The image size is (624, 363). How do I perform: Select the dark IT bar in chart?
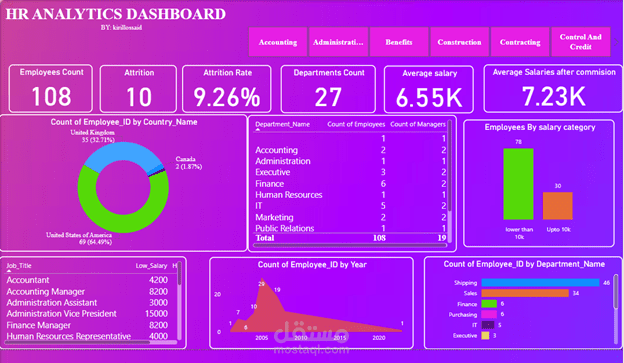pyautogui.click(x=488, y=325)
